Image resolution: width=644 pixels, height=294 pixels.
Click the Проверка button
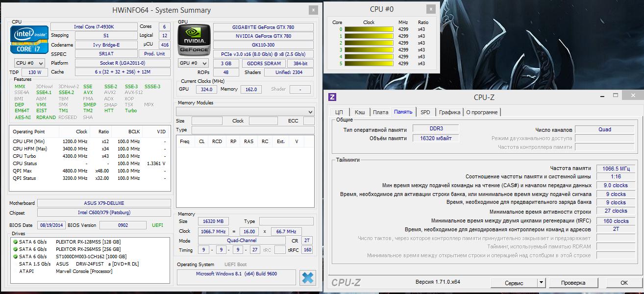(573, 283)
